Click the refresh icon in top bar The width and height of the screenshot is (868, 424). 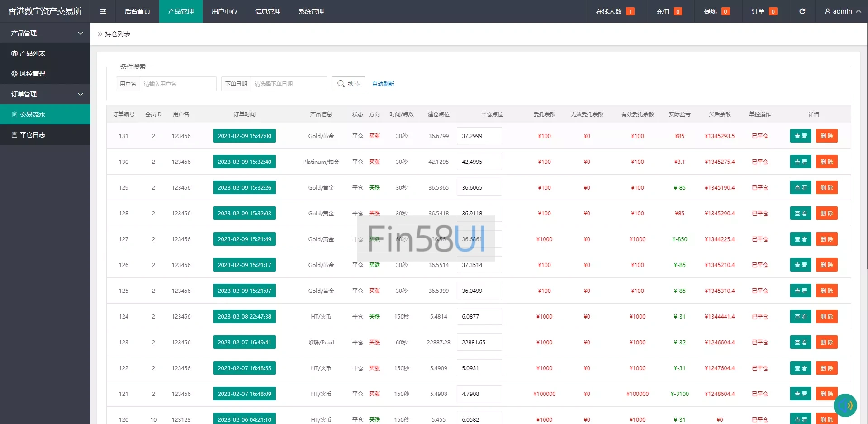coord(802,11)
